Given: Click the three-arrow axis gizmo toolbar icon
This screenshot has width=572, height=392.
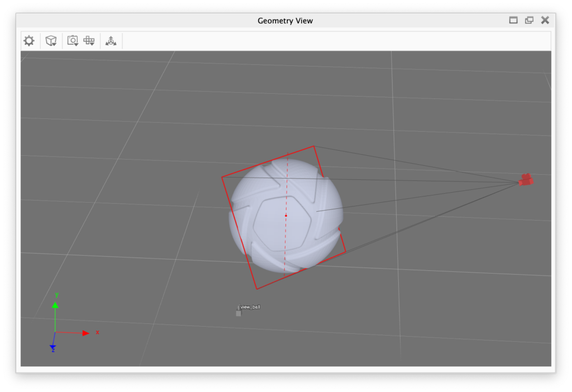Looking at the screenshot, I should coord(111,41).
